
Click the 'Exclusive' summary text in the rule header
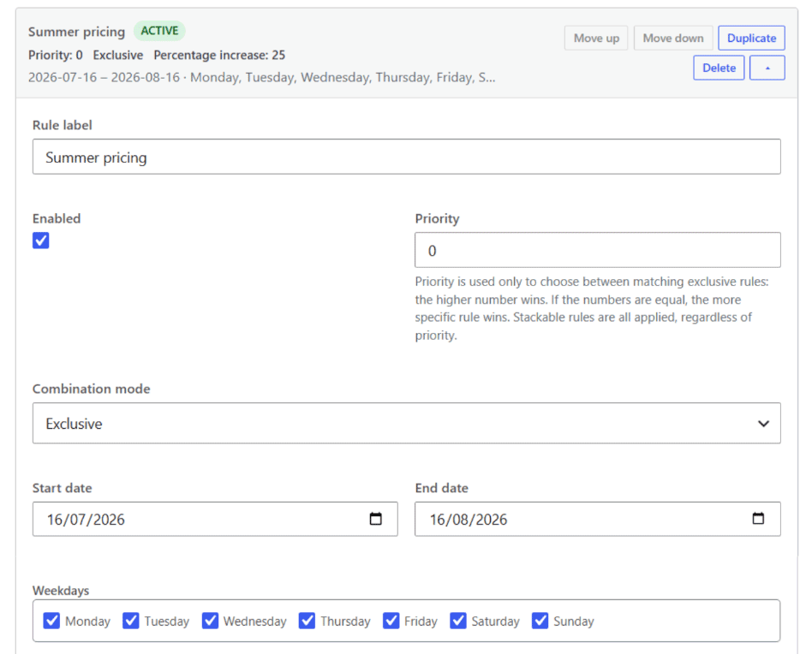point(118,56)
